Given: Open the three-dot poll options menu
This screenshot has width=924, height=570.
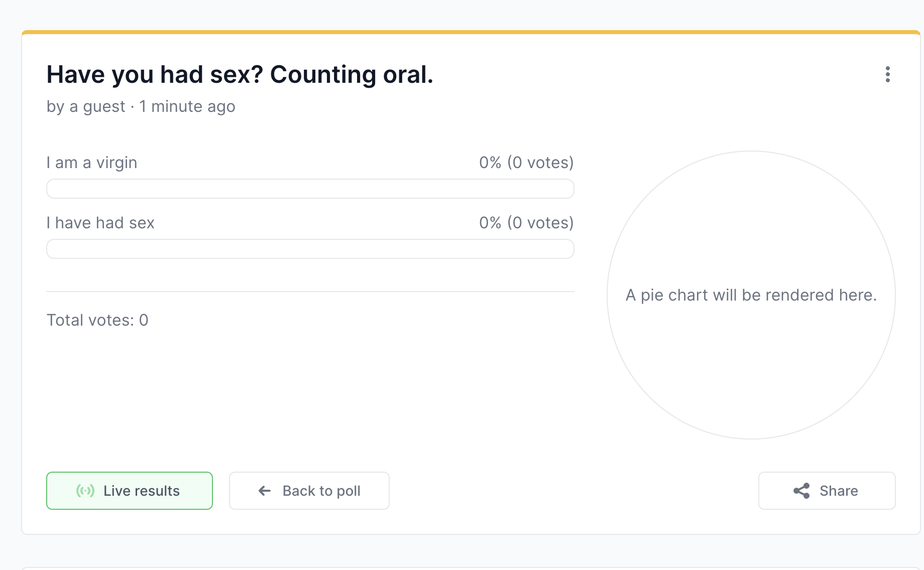Looking at the screenshot, I should pyautogui.click(x=887, y=74).
